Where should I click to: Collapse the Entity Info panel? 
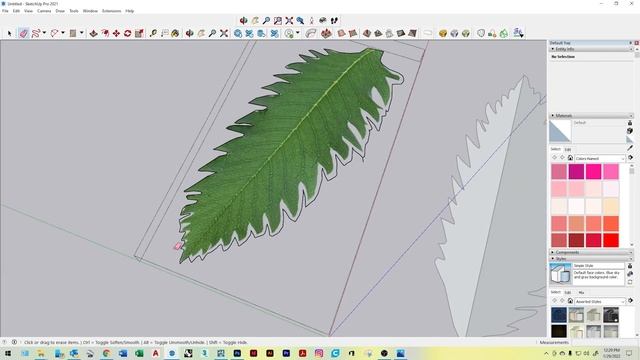click(x=591, y=49)
